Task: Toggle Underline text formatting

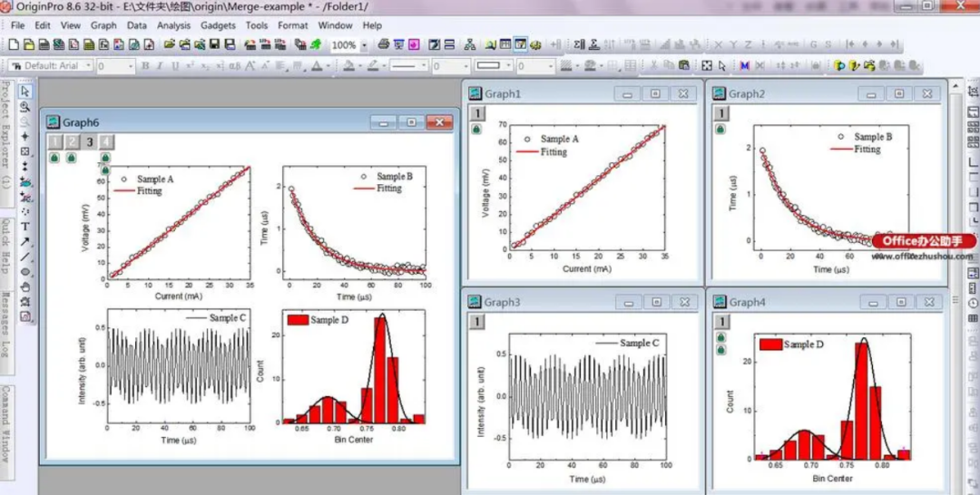Action: (x=175, y=66)
